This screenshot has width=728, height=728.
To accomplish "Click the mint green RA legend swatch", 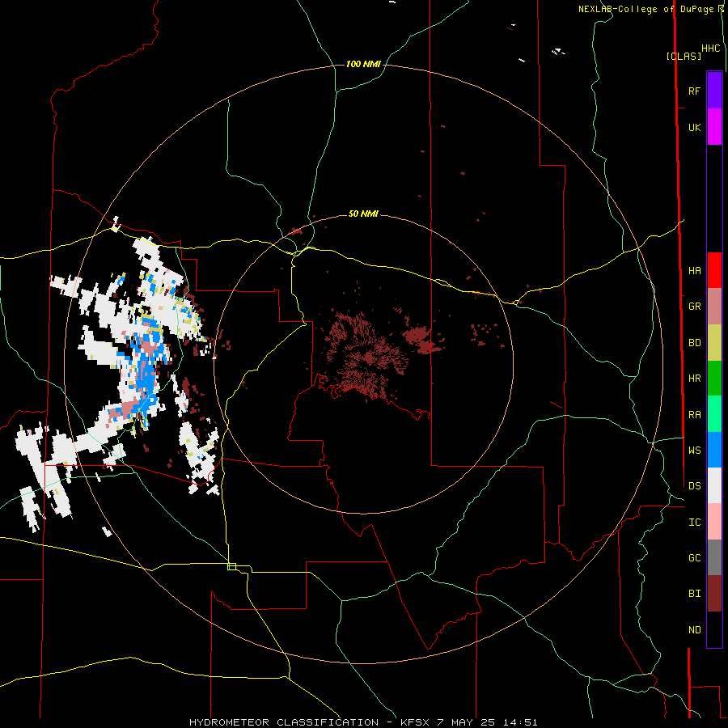I will click(x=714, y=414).
